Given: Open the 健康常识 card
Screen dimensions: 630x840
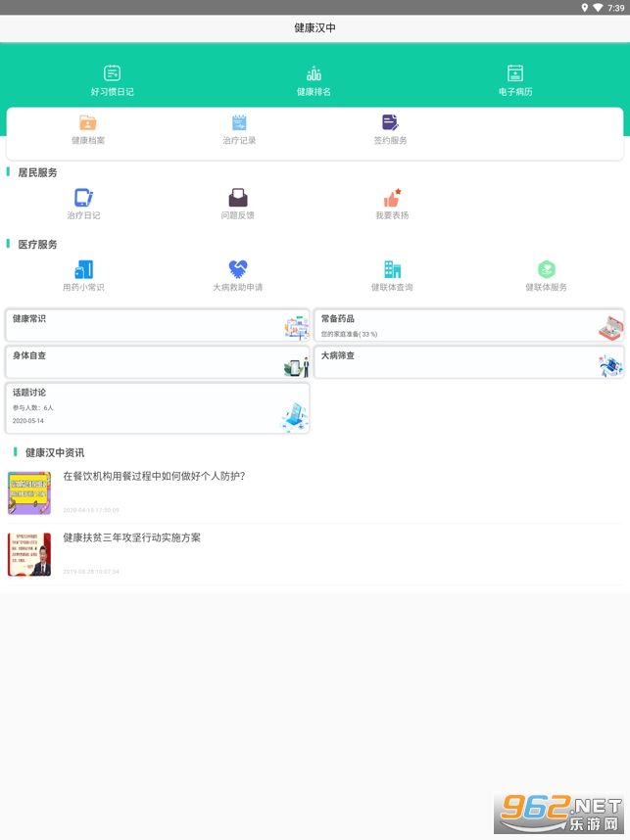Looking at the screenshot, I should [x=157, y=325].
